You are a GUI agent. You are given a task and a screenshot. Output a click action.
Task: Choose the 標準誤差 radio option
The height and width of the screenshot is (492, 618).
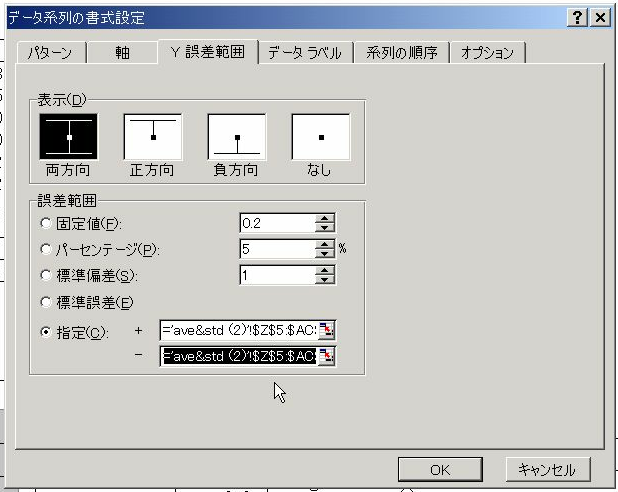(46, 301)
